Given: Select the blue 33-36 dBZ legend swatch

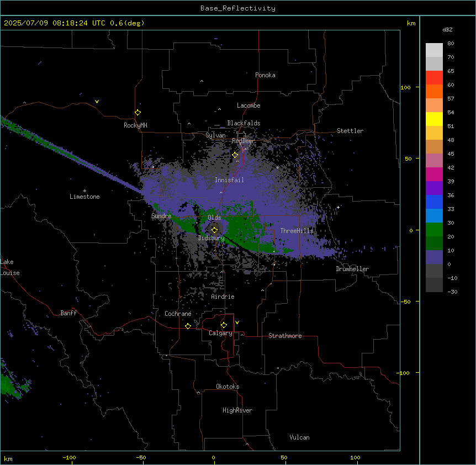Looking at the screenshot, I should point(434,202).
